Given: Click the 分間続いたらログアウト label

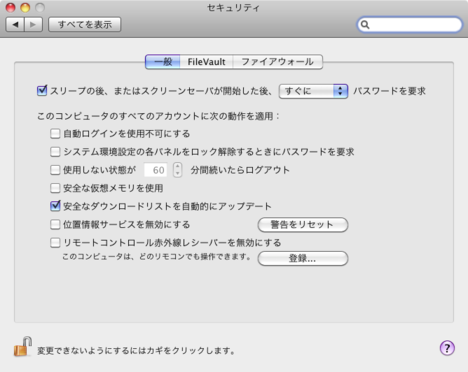Looking at the screenshot, I should click(240, 170).
